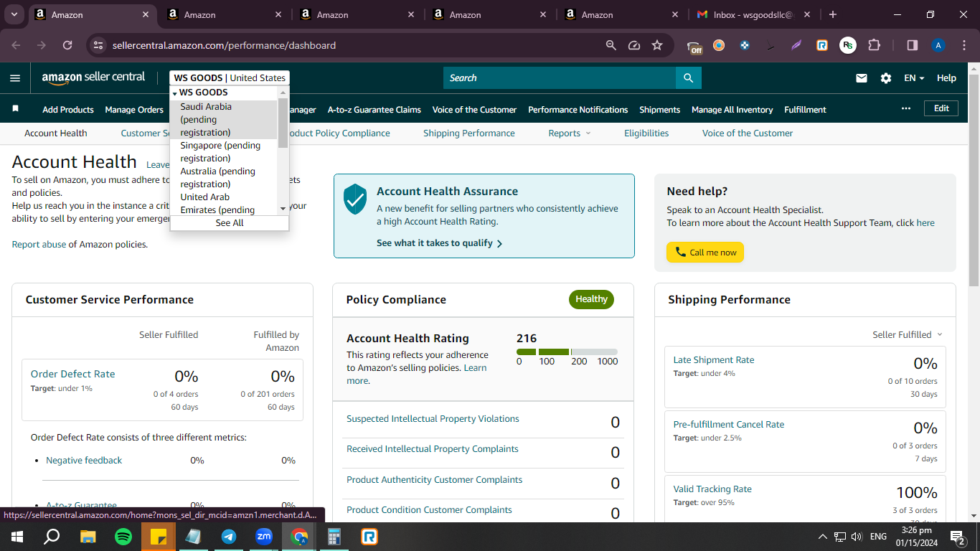The width and height of the screenshot is (980, 551).
Task: Show hidden system tray icons
Action: (823, 537)
